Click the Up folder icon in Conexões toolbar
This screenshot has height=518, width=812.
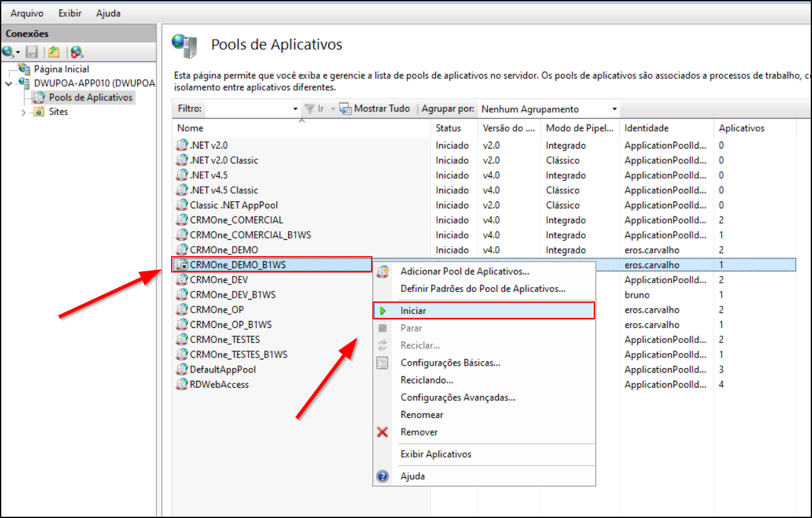[54, 52]
